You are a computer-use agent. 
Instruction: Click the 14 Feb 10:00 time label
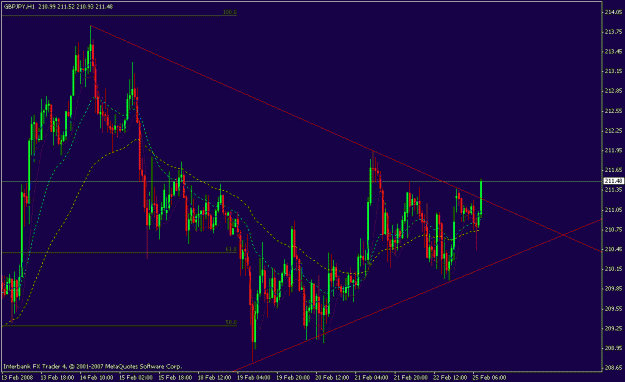(96, 377)
